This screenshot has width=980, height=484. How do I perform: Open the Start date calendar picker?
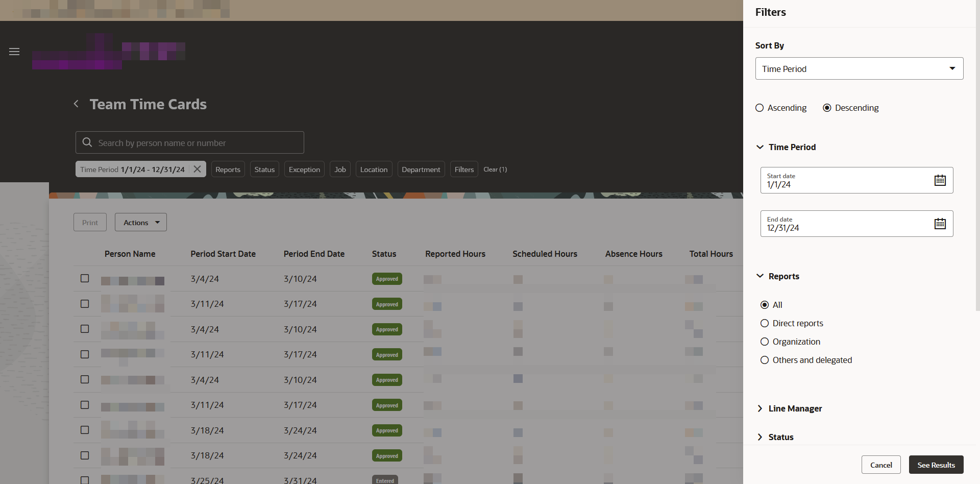(941, 180)
